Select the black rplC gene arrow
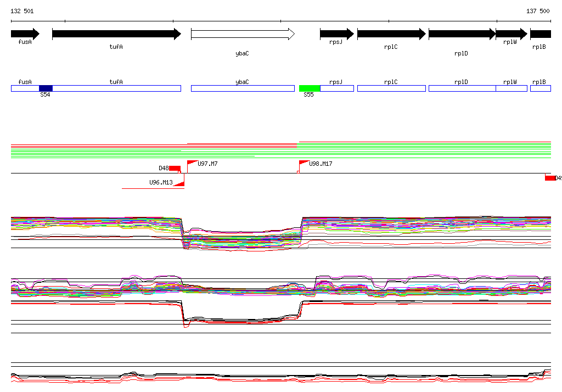The image size is (562, 392). coord(391,34)
